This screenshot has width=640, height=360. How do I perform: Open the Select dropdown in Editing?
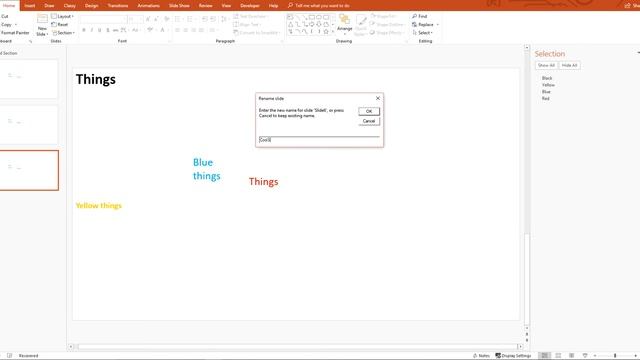point(422,33)
